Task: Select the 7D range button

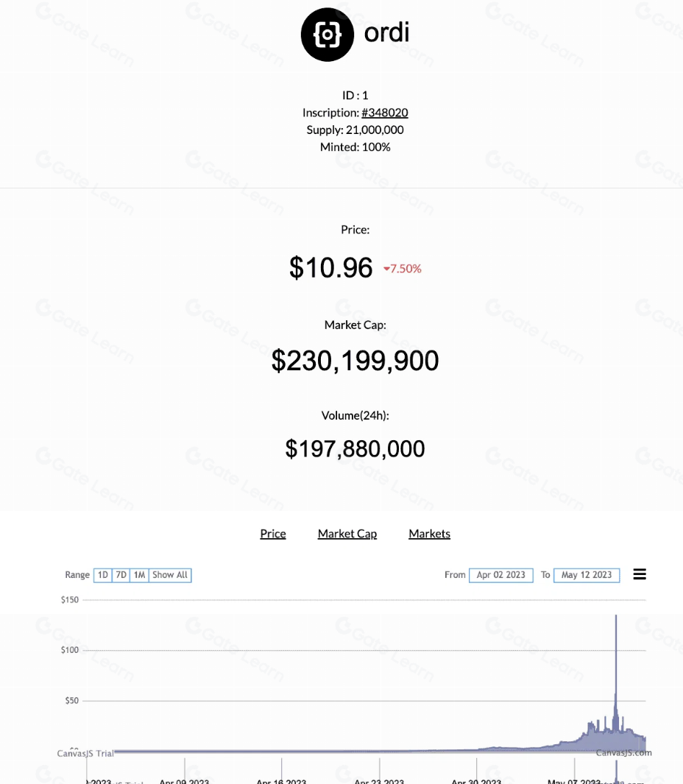Action: tap(121, 575)
